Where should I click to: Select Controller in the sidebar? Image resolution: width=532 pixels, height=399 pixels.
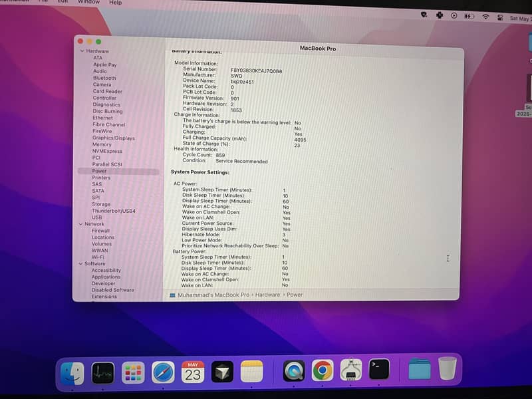pos(104,98)
